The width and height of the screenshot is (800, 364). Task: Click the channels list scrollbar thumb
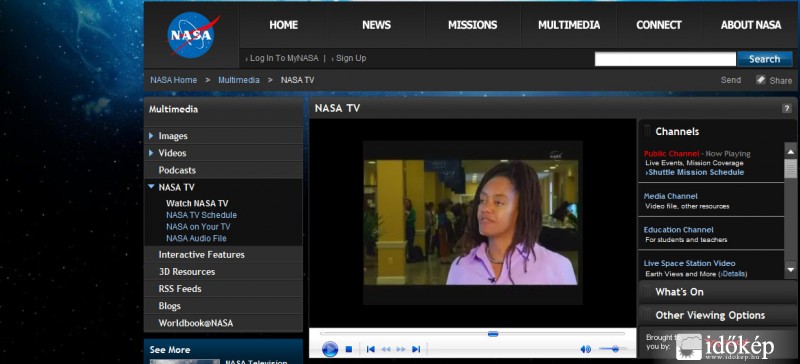pyautogui.click(x=790, y=168)
